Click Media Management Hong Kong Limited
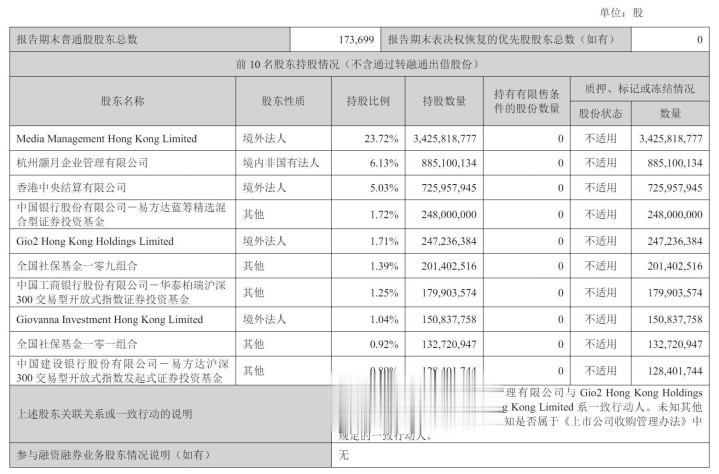 [106, 138]
